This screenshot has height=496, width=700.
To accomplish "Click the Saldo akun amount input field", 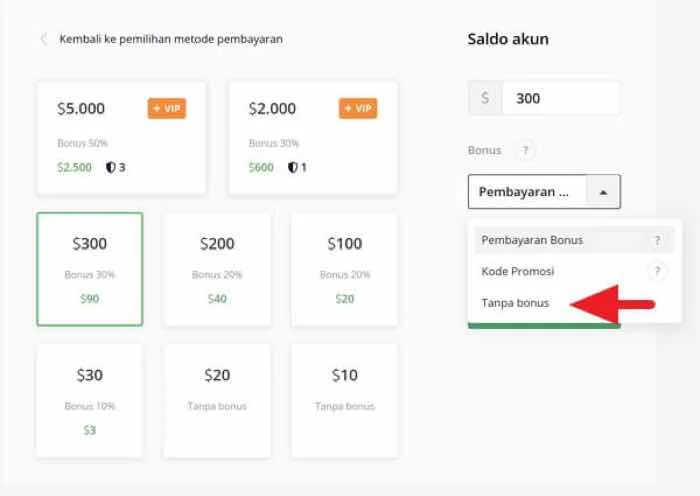I will (561, 99).
